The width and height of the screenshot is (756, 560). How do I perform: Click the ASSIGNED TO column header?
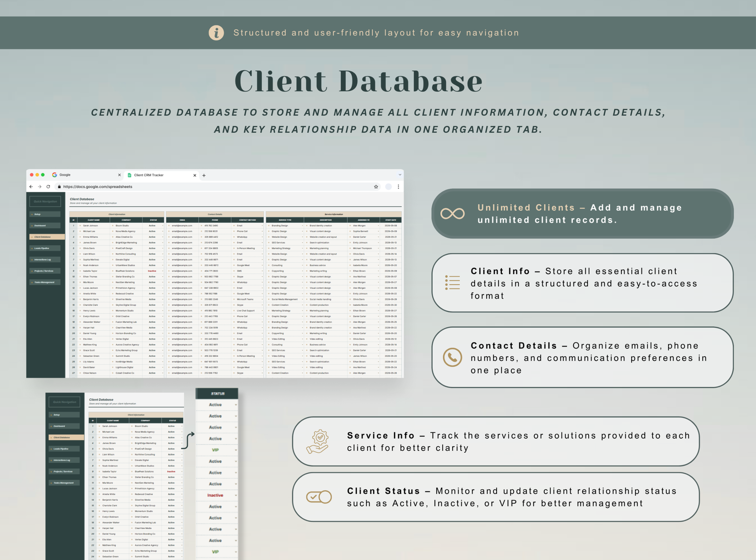[x=363, y=220]
